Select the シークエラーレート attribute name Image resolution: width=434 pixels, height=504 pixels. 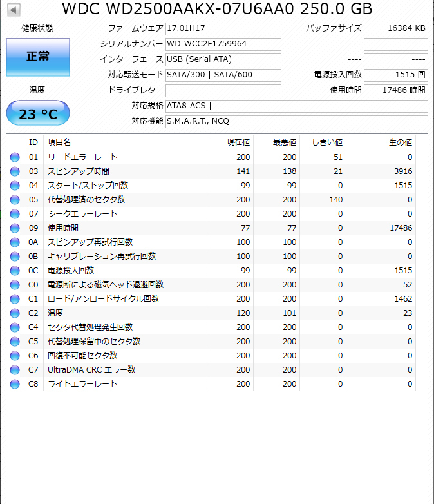82,214
